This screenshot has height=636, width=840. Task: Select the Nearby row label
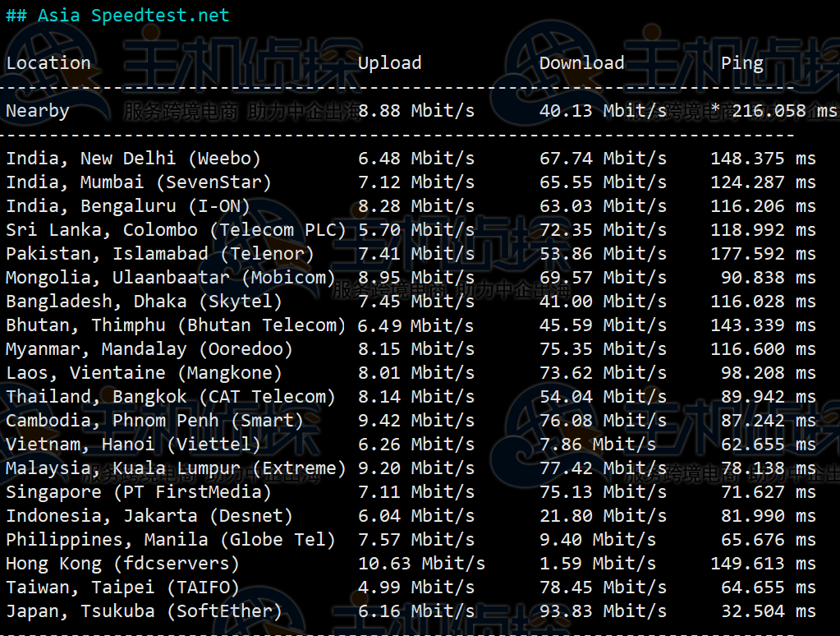38,111
